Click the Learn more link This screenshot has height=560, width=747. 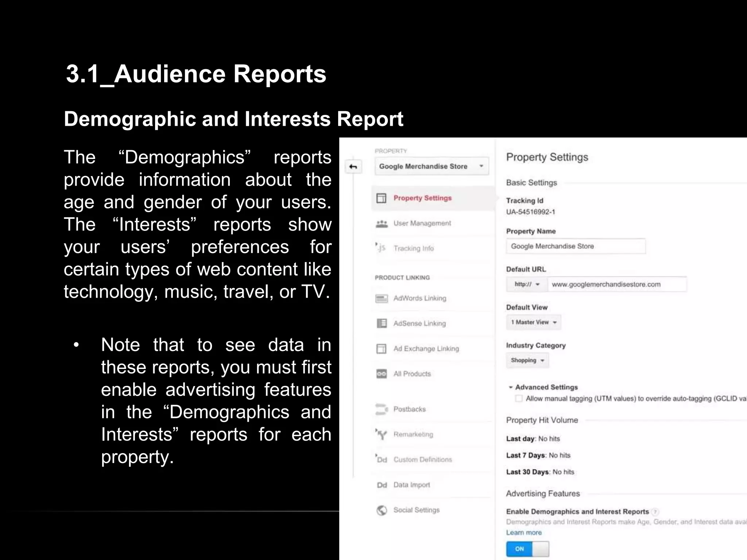(x=524, y=533)
